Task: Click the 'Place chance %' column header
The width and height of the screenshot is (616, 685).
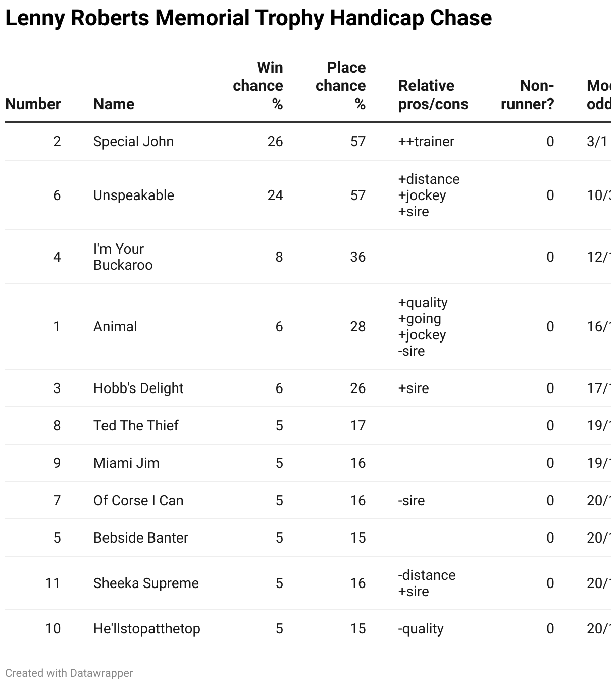Action: tap(341, 86)
